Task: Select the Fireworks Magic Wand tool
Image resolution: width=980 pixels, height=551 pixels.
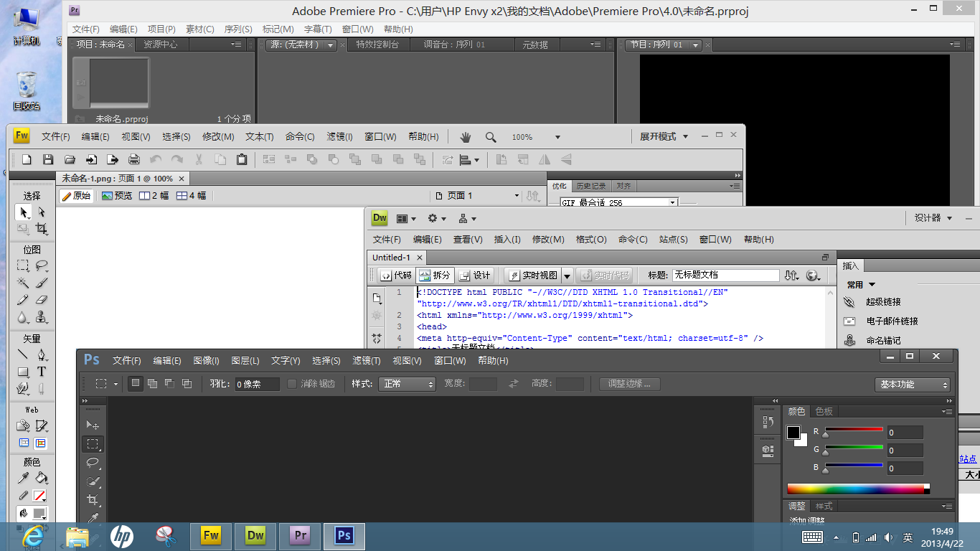Action: pos(23,283)
